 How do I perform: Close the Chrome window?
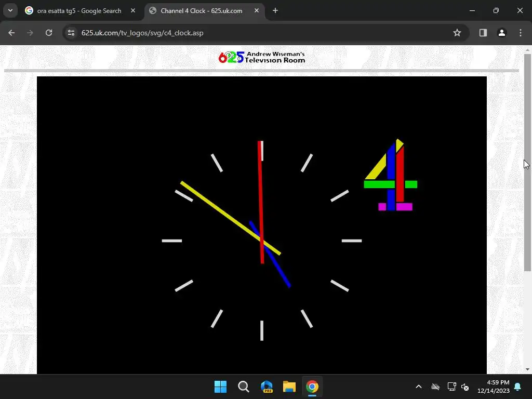coord(520,10)
